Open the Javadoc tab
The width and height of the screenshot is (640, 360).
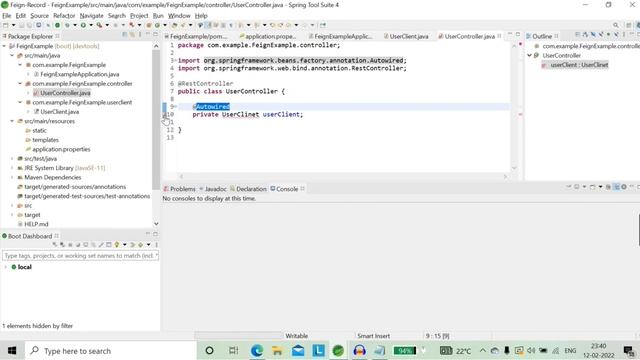tap(213, 189)
